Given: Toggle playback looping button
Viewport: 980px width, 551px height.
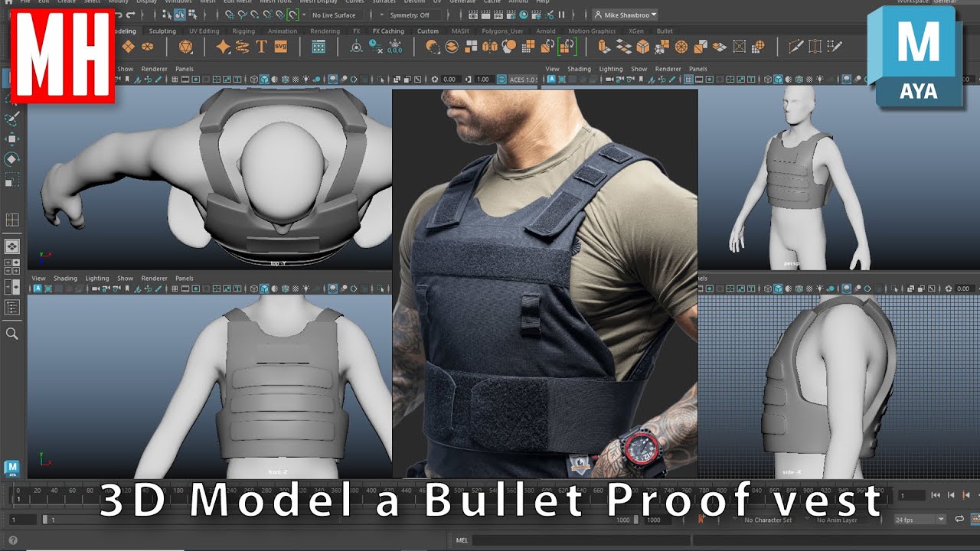Looking at the screenshot, I should pyautogui.click(x=960, y=520).
